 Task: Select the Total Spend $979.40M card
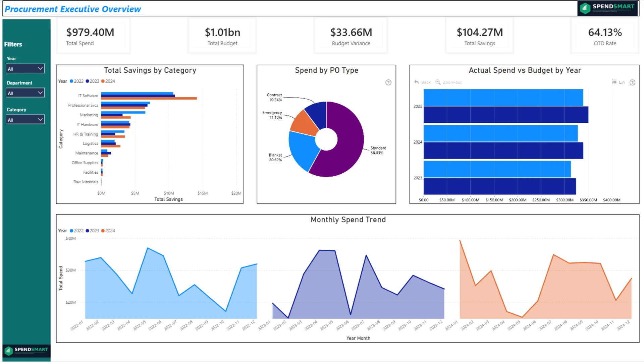tap(93, 36)
